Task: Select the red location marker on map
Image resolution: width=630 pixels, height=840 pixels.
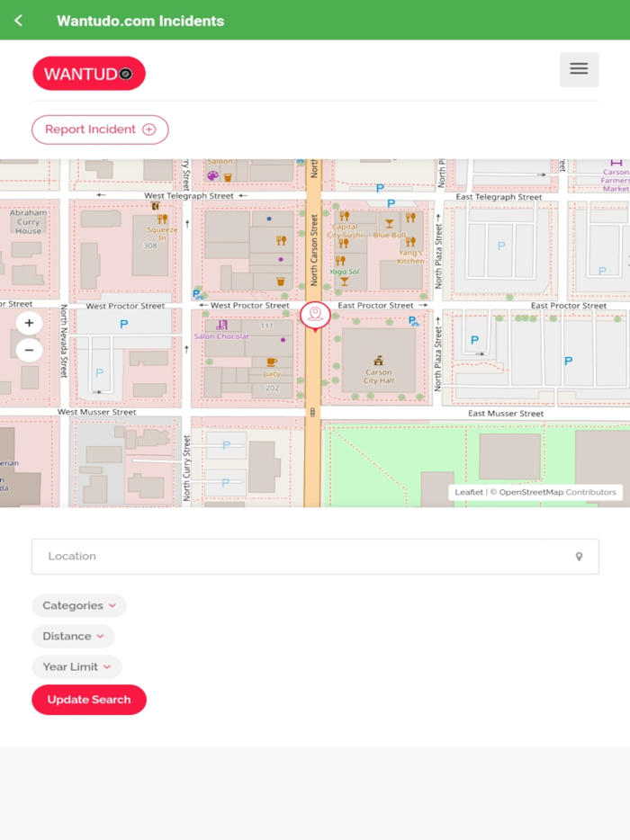Action: pyautogui.click(x=315, y=316)
